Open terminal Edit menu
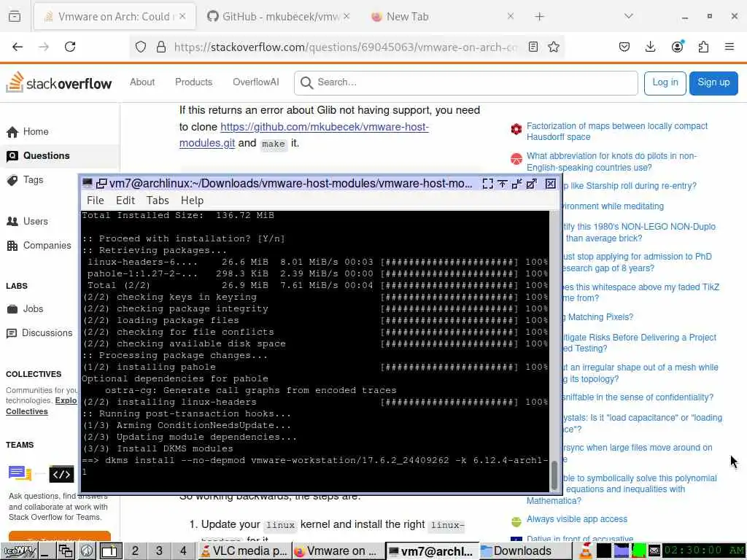Viewport: 747px width, 560px height. click(125, 201)
